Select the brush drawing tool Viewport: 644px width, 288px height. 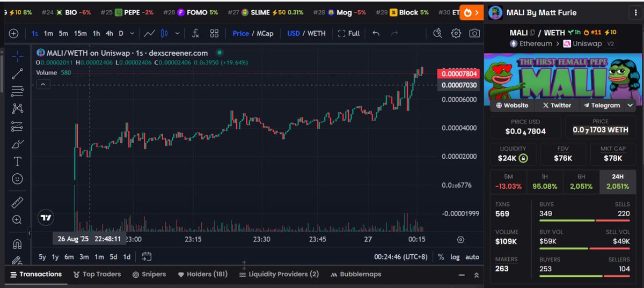17,144
